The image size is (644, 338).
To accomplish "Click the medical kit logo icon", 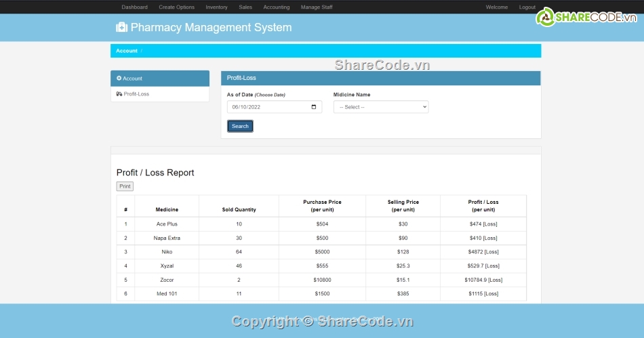I will [122, 28].
